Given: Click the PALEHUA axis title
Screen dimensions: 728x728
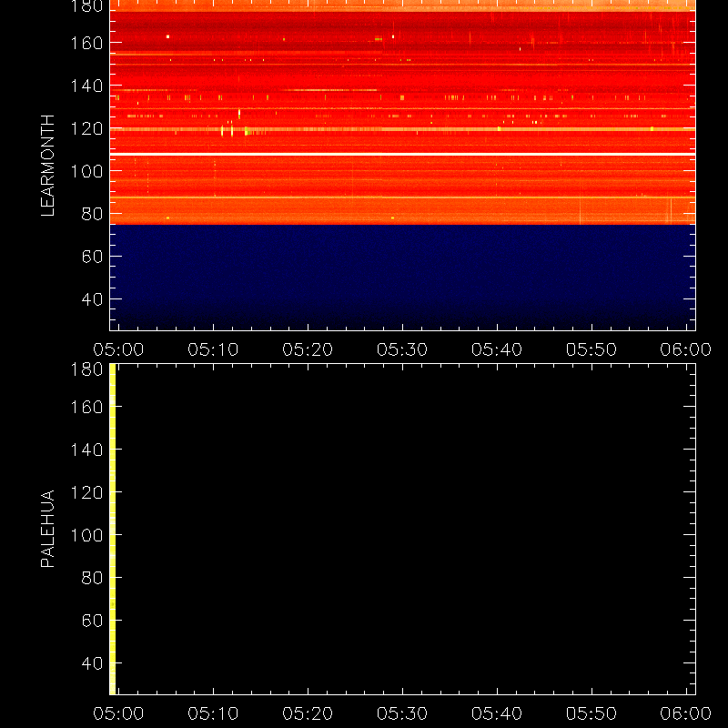Looking at the screenshot, I should click(48, 529).
